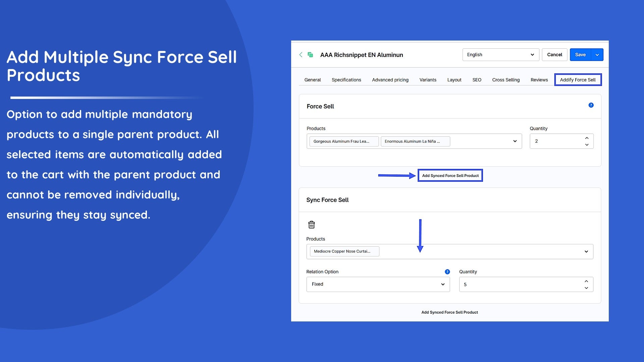This screenshot has width=644, height=362.
Task: Expand the Save button dropdown arrow
Action: coord(597,55)
